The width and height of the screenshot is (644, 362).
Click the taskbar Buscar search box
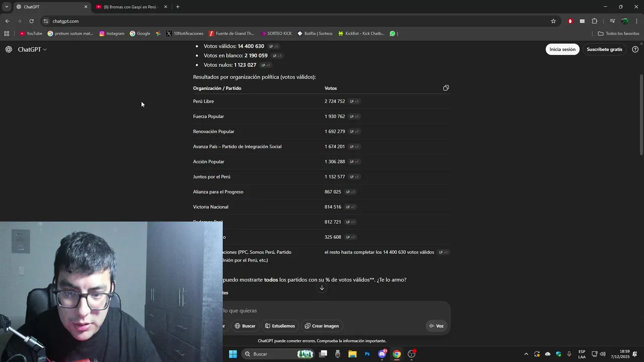[x=278, y=354]
